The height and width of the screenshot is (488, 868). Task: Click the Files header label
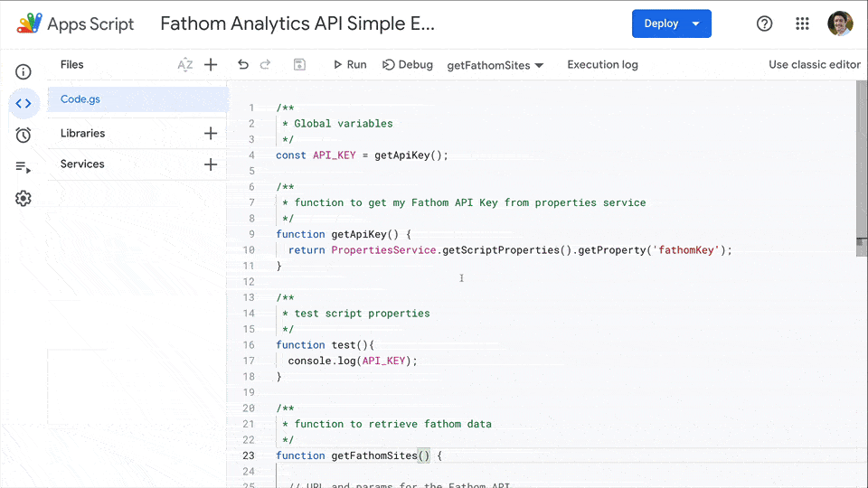point(72,65)
